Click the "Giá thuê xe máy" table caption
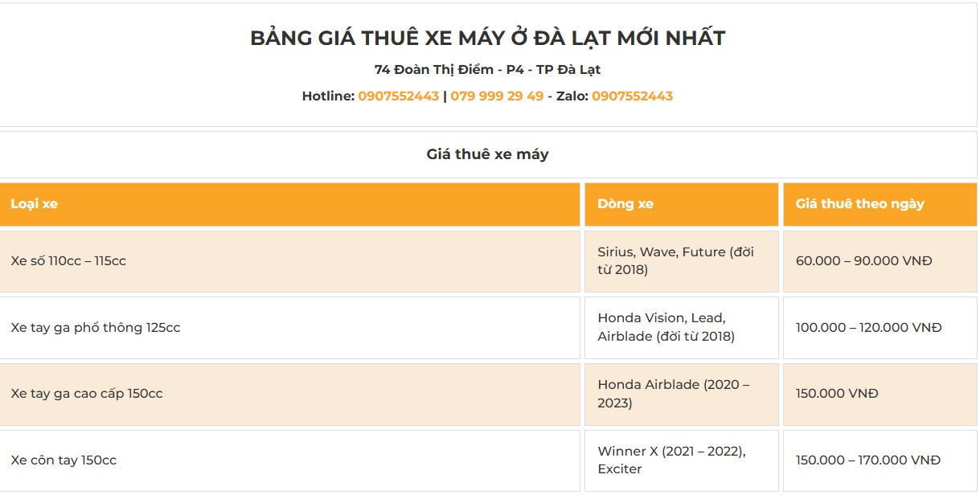 point(487,154)
